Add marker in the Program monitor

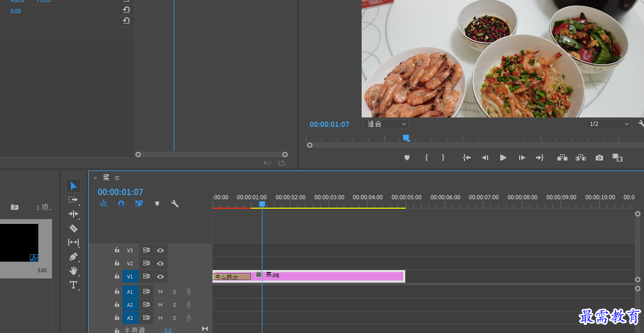pyautogui.click(x=407, y=157)
